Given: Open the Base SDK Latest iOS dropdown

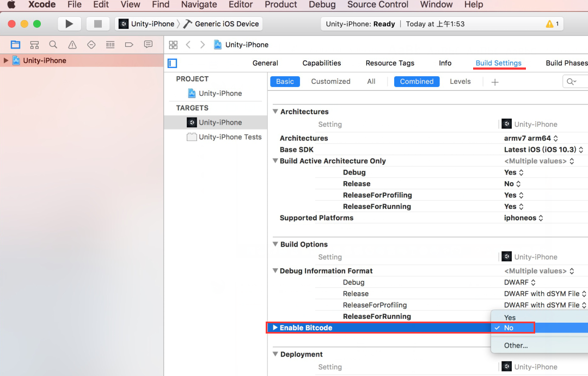Looking at the screenshot, I should [x=543, y=150].
